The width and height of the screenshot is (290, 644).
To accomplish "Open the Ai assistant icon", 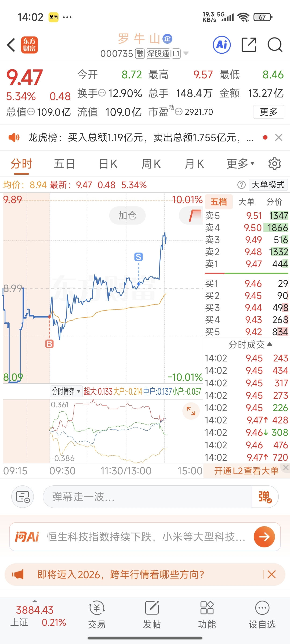I will [222, 45].
